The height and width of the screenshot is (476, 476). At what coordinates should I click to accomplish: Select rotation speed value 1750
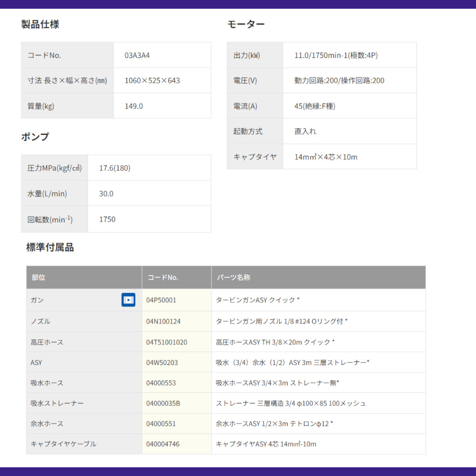click(107, 219)
